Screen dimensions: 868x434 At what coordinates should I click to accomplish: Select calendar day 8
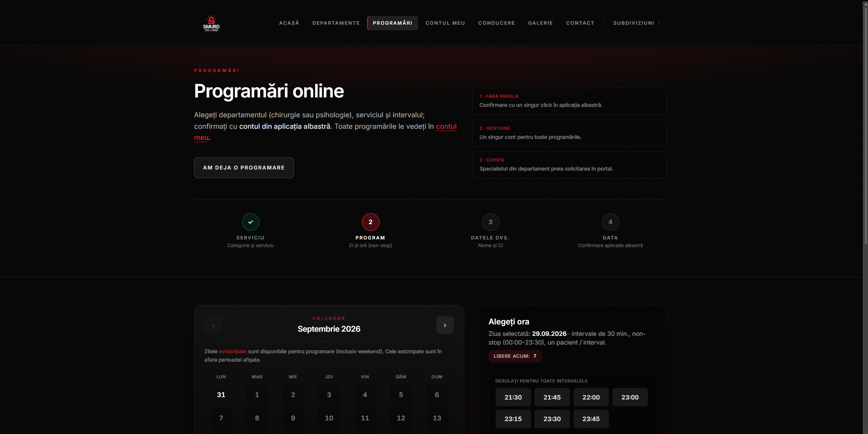tap(257, 418)
